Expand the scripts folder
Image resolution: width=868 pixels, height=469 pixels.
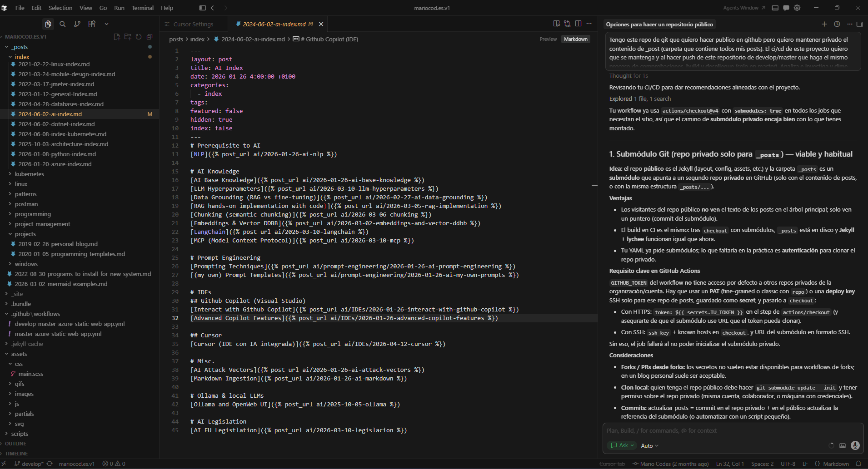(79, 434)
